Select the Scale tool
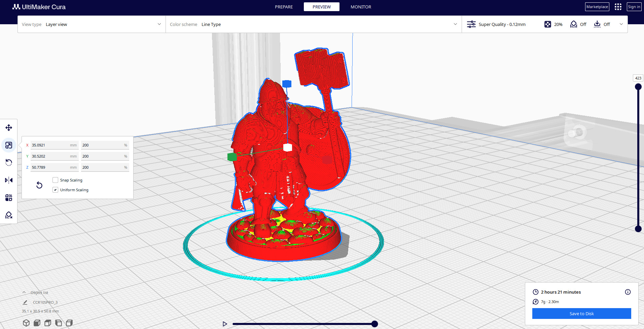Screen dimensions: 644x329 [9, 145]
